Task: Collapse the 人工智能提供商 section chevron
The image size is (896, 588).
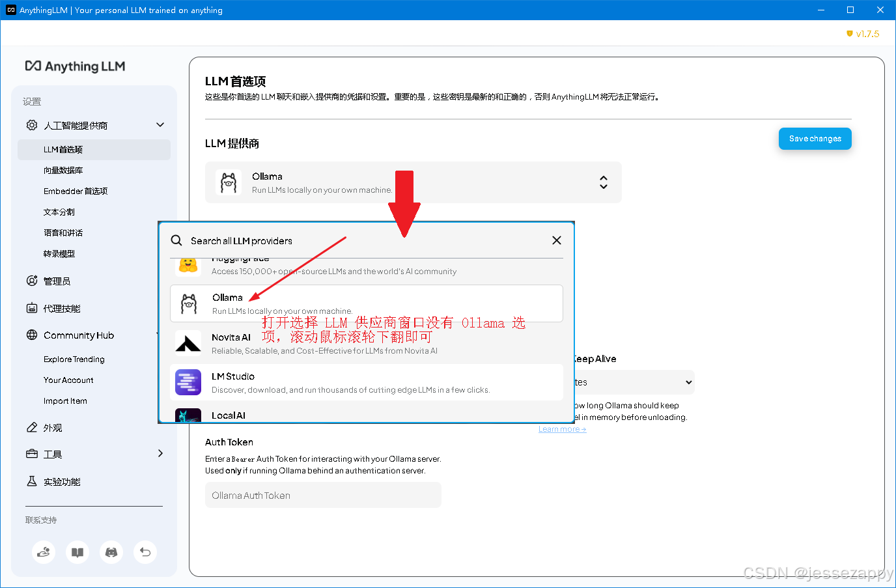Action: pos(160,125)
